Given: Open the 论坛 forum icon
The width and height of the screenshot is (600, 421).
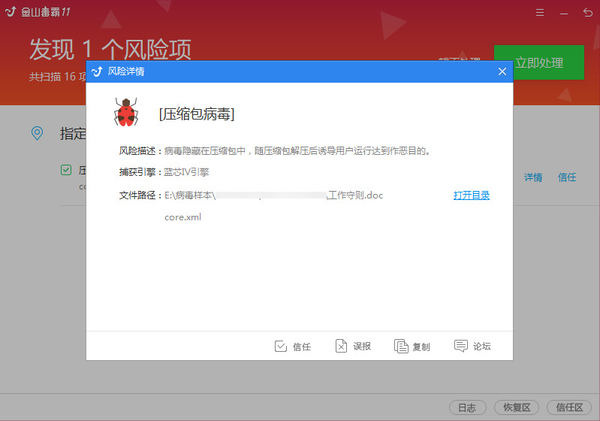Looking at the screenshot, I should pyautogui.click(x=461, y=346).
